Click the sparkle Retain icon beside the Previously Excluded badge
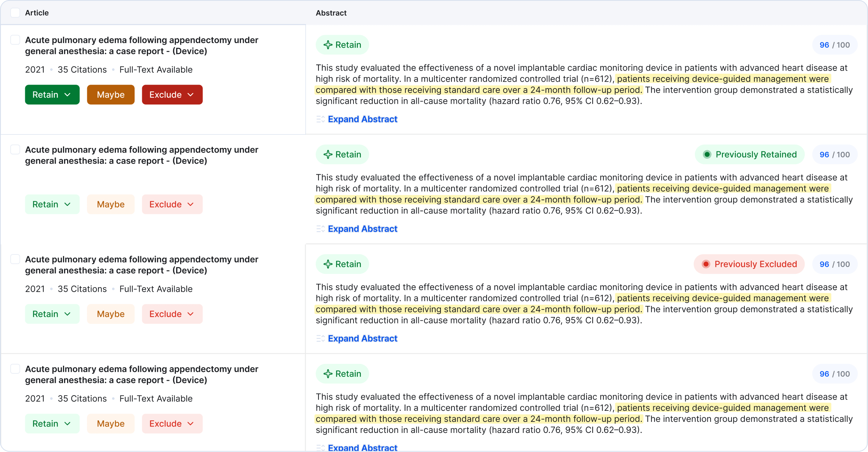 [328, 264]
